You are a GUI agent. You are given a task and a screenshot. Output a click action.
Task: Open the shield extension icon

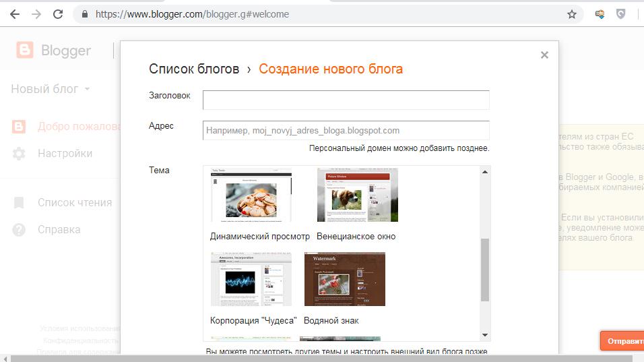coord(620,14)
